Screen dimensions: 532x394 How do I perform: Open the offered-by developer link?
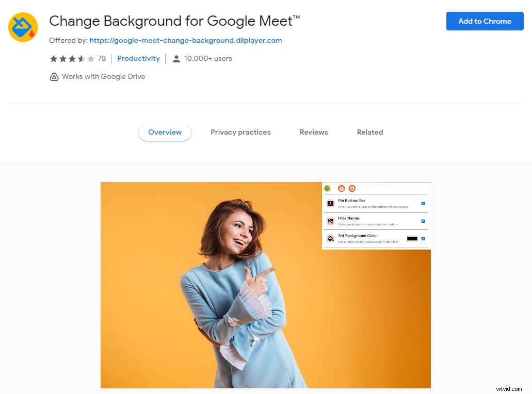pyautogui.click(x=185, y=40)
